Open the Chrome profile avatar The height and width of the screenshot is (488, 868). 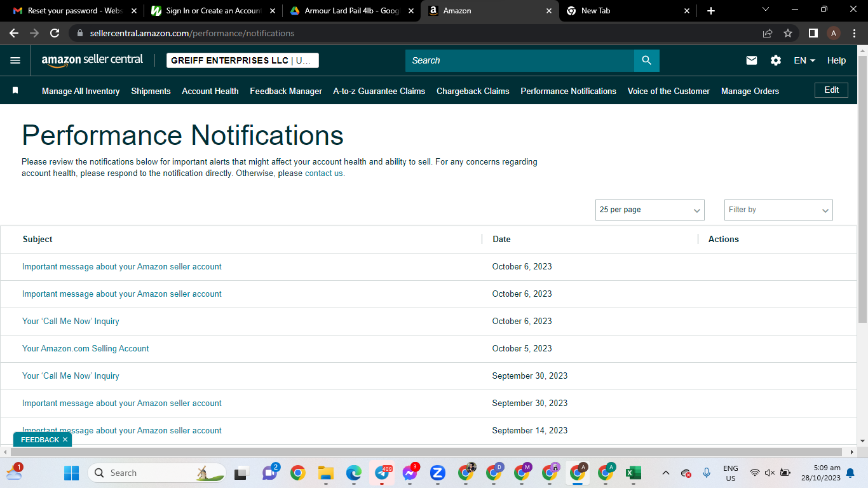pos(834,33)
